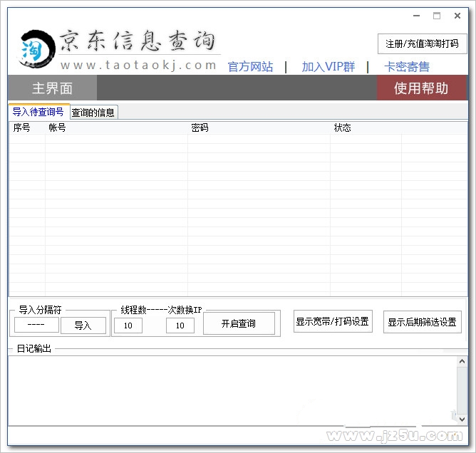This screenshot has height=453, width=476.
Task: Show the 显示宽带/打码设置 panel
Action: click(333, 321)
